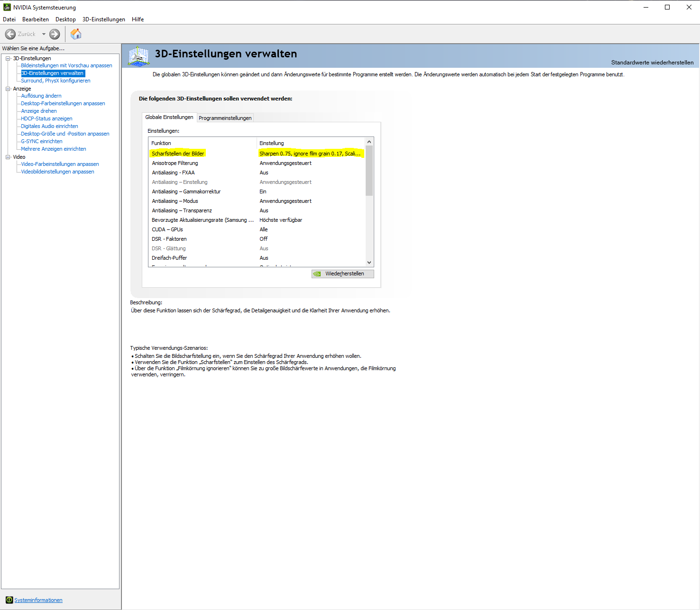Open HDCP-Status anzeigen
The height and width of the screenshot is (610, 700).
46,118
